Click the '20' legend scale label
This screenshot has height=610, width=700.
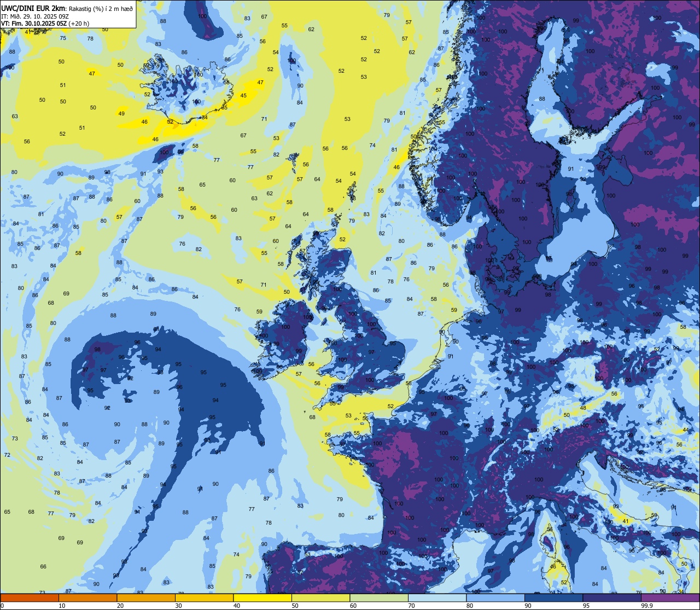[120, 606]
